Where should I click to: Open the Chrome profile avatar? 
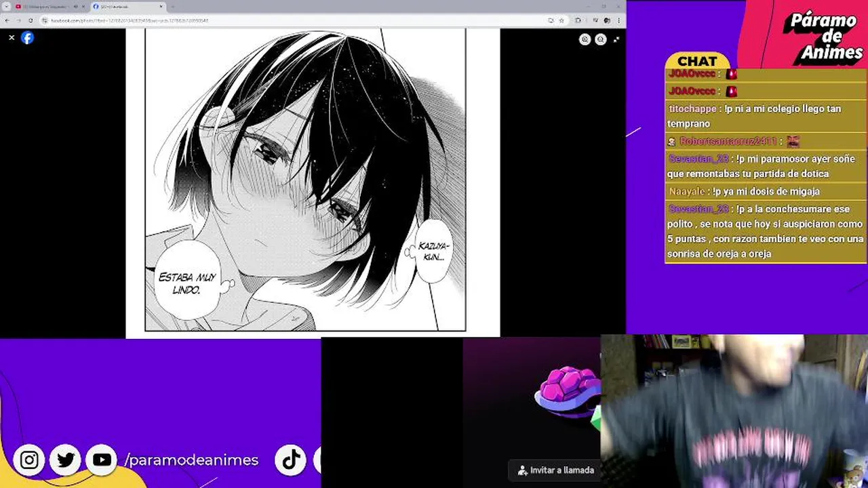[607, 20]
